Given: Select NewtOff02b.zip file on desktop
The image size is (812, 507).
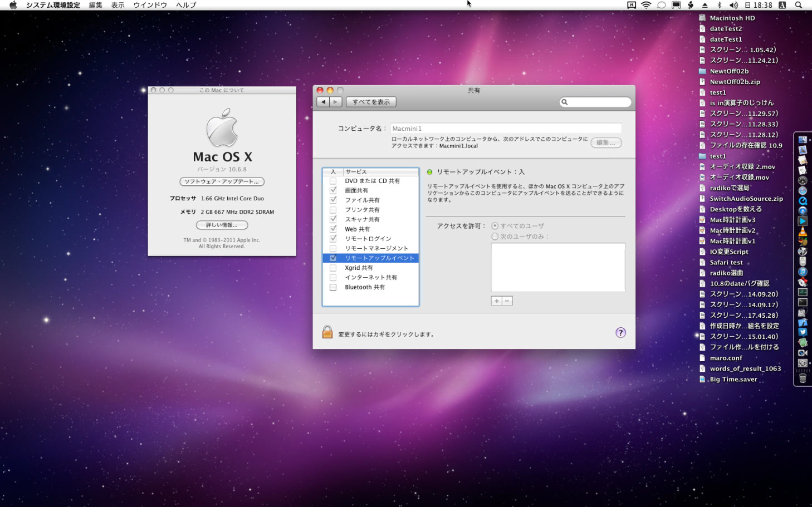Looking at the screenshot, I should (x=729, y=82).
